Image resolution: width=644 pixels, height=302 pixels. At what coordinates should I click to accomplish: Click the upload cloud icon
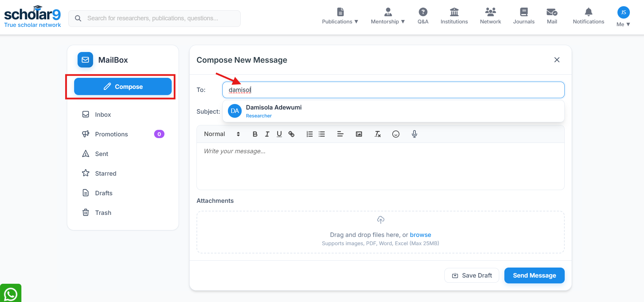[x=381, y=219]
